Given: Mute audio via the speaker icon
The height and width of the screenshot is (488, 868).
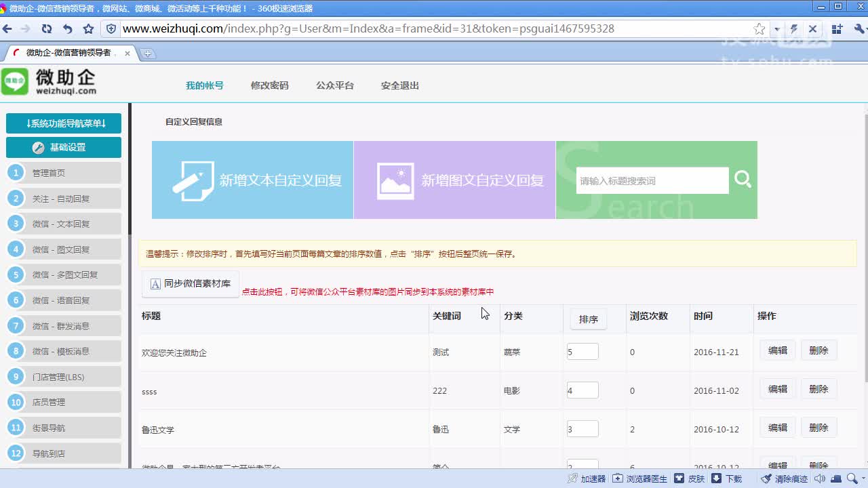Looking at the screenshot, I should tap(820, 479).
